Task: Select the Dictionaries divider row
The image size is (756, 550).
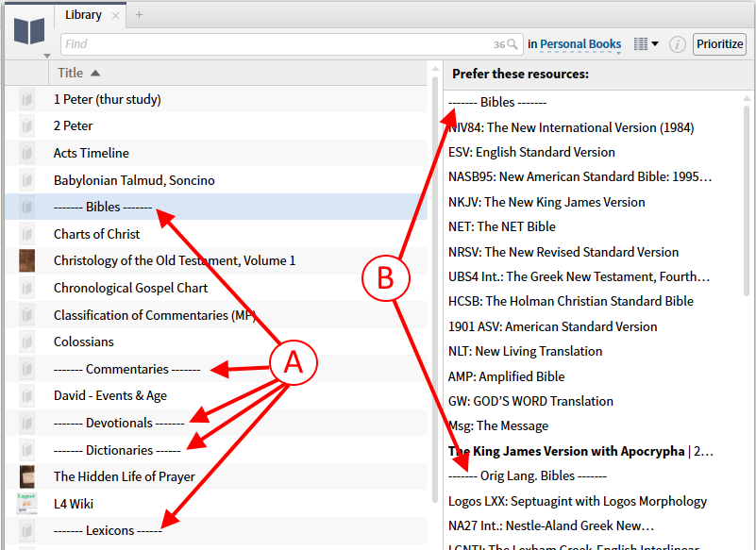Action: pos(117,450)
